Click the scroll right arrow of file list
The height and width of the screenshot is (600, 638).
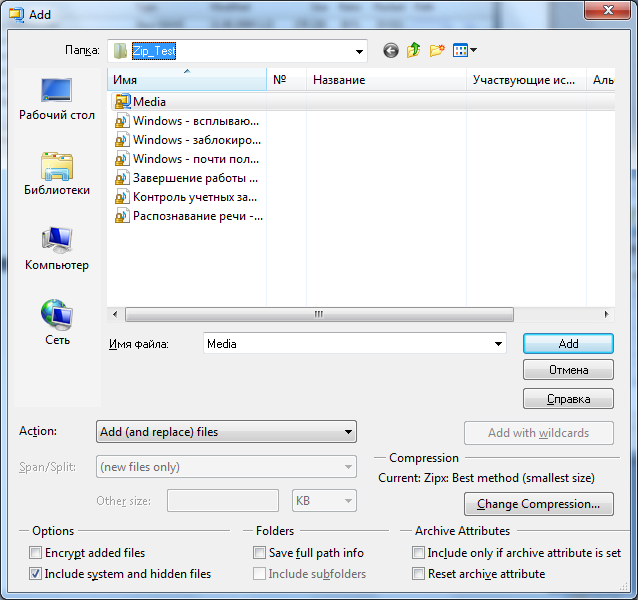[x=606, y=314]
